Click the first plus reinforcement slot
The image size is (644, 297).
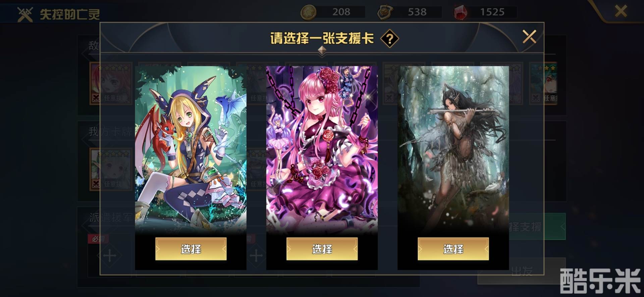coord(110,256)
